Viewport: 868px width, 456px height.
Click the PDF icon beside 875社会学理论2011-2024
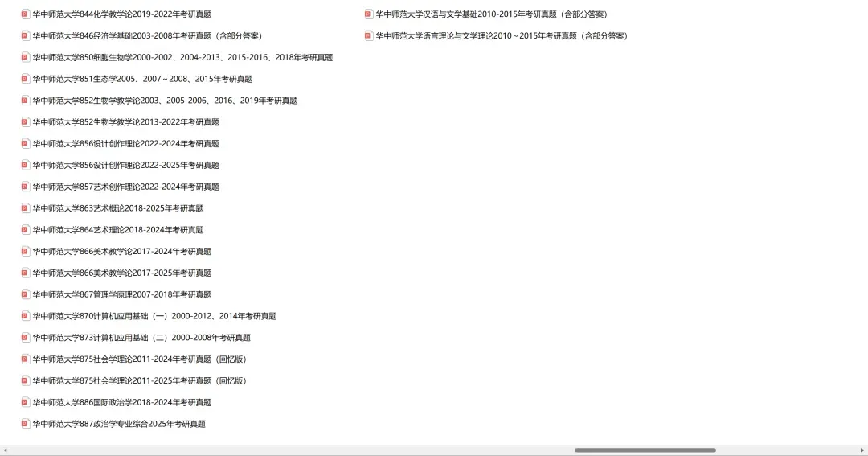click(25, 359)
